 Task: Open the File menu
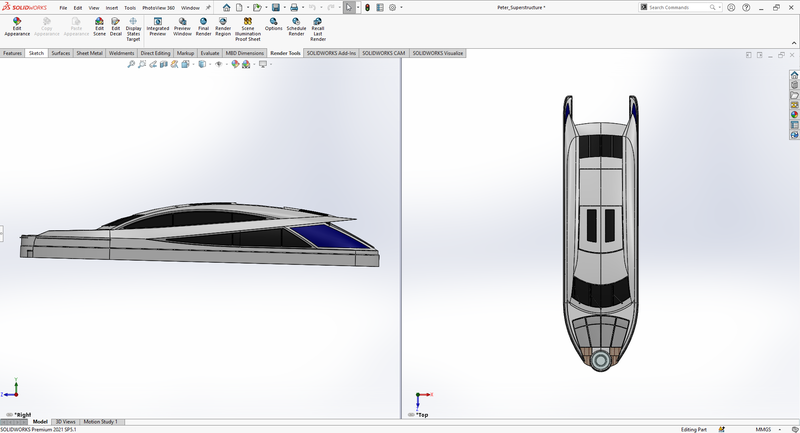(63, 8)
